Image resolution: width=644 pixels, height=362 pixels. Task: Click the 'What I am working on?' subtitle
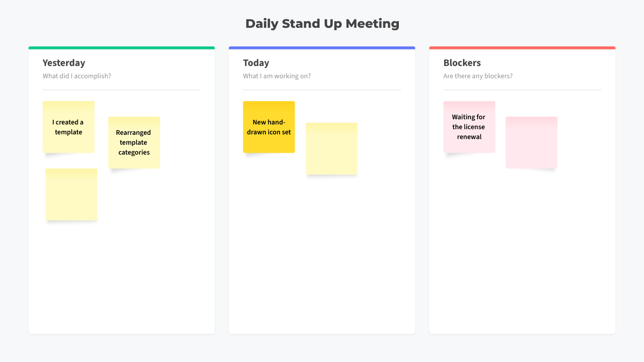coord(277,76)
